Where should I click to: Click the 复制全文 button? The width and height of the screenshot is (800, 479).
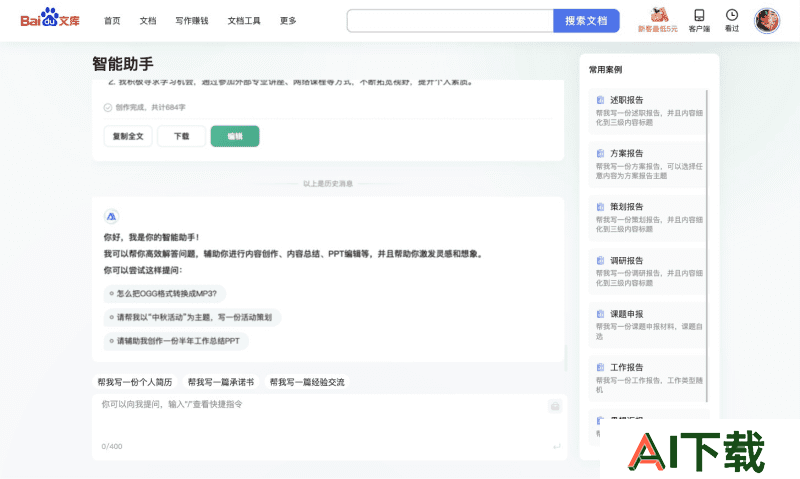coord(128,136)
